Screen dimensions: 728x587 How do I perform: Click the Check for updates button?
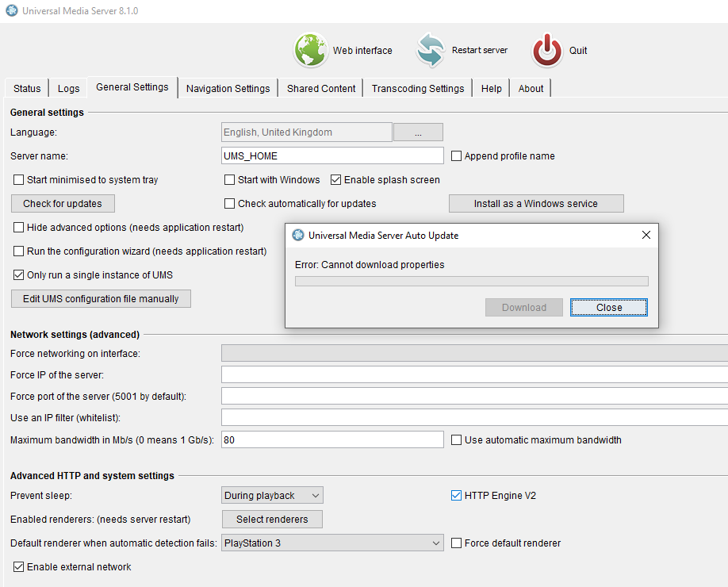pos(63,203)
